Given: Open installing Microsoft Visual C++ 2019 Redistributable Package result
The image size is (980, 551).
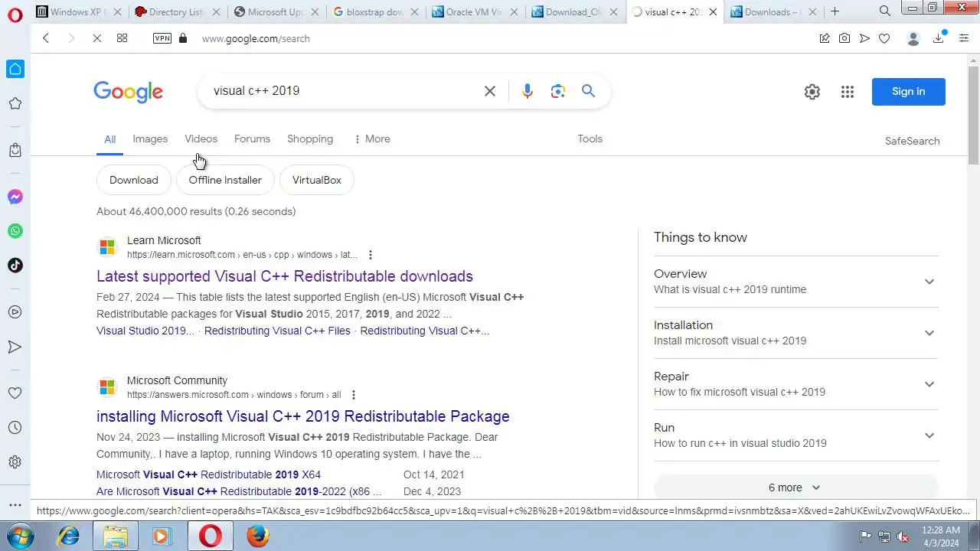Looking at the screenshot, I should pyautogui.click(x=303, y=416).
